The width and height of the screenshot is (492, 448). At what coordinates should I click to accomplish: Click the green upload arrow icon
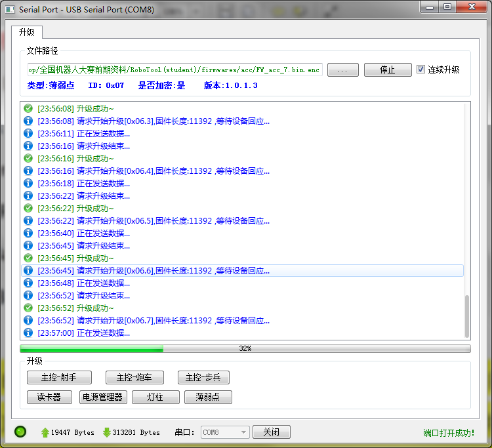[45, 432]
